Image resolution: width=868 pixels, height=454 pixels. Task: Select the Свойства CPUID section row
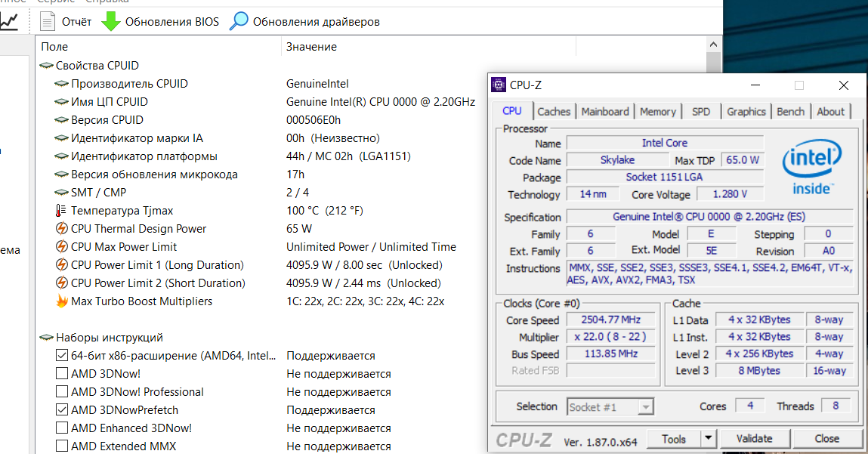point(97,66)
